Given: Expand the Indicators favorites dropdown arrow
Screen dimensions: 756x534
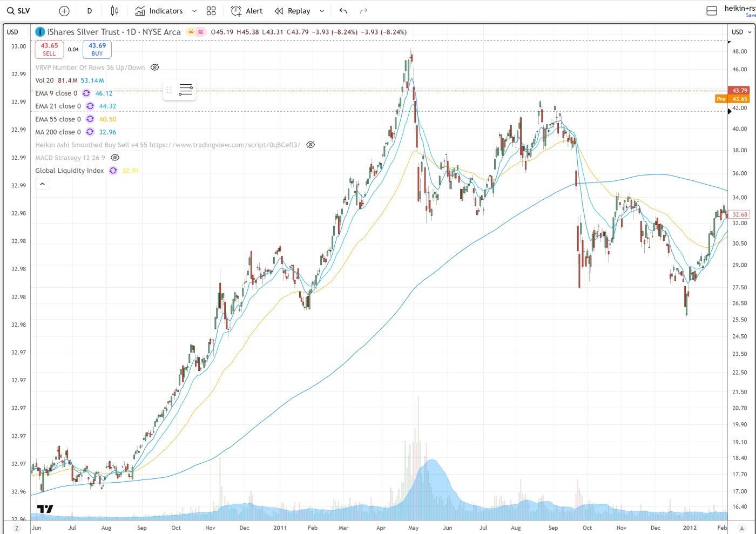Looking at the screenshot, I should (194, 11).
